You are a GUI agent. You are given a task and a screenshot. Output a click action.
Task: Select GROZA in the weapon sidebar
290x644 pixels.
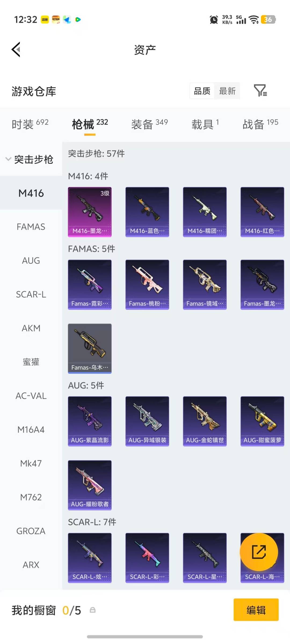point(31,531)
